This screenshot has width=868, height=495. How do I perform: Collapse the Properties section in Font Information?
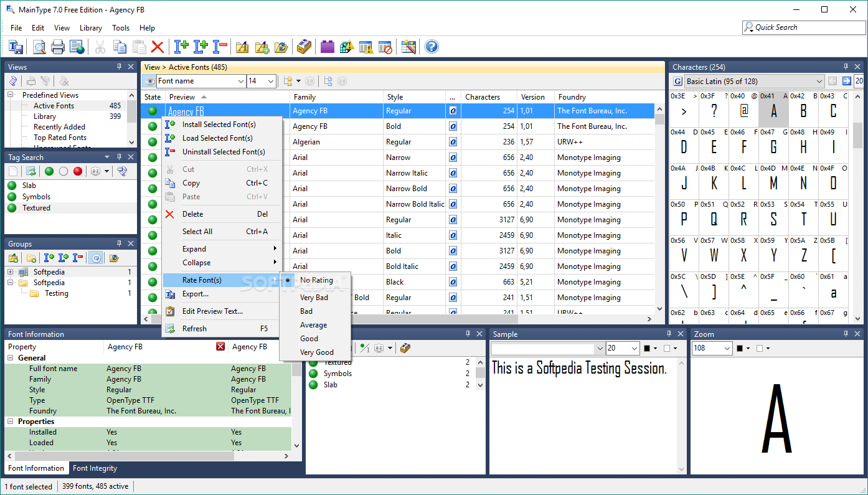11,422
